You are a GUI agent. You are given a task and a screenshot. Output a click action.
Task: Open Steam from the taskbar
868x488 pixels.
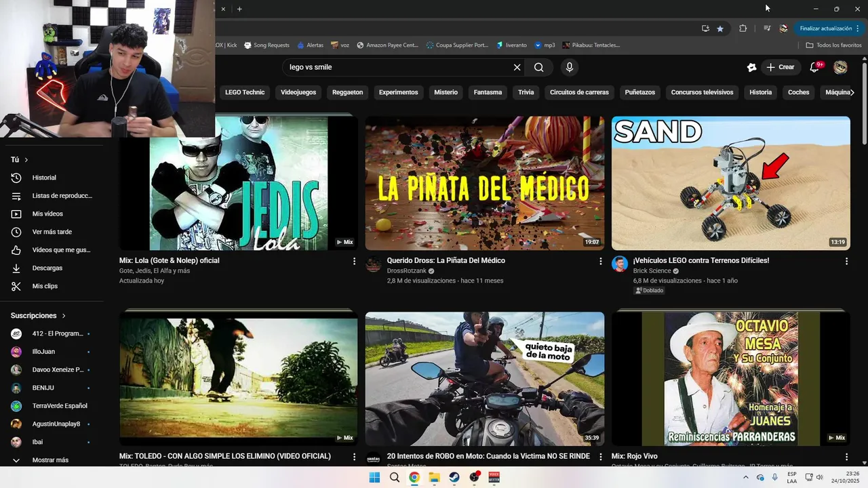pos(454,477)
